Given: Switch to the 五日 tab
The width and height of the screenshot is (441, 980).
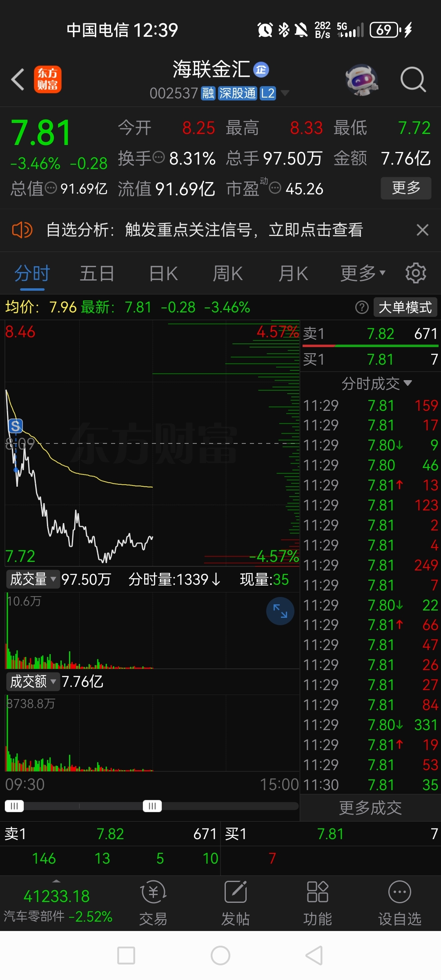Looking at the screenshot, I should 97,274.
